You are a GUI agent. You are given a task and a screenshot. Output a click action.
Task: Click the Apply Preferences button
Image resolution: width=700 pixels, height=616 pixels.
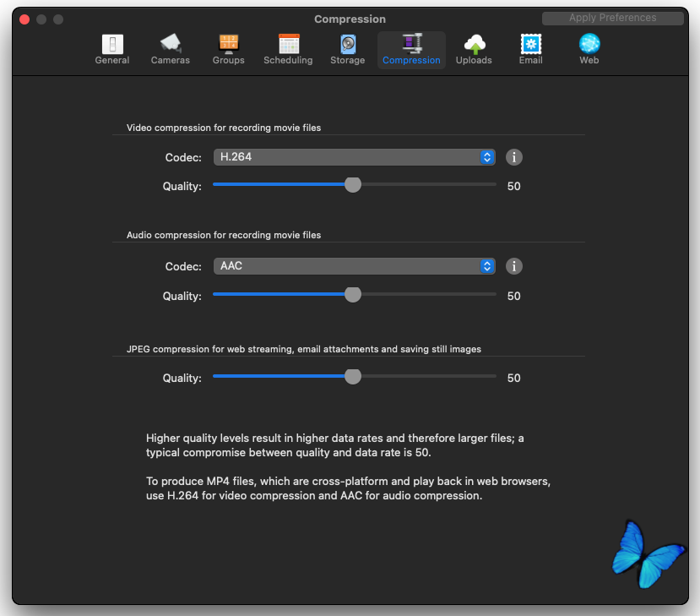[x=612, y=18]
